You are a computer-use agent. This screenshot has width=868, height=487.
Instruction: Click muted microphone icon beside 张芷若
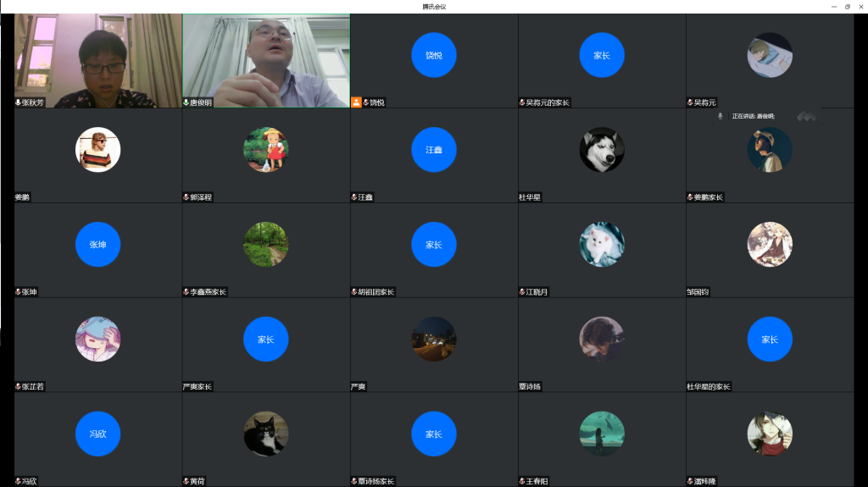pyautogui.click(x=18, y=387)
